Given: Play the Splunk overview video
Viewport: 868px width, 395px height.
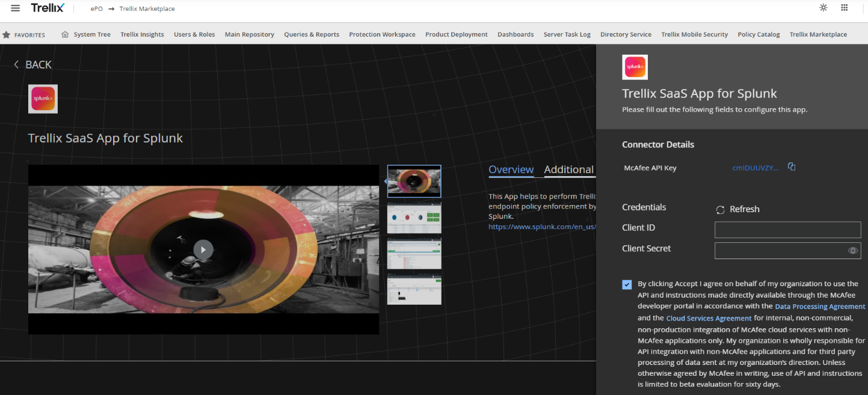Looking at the screenshot, I should click(x=203, y=250).
